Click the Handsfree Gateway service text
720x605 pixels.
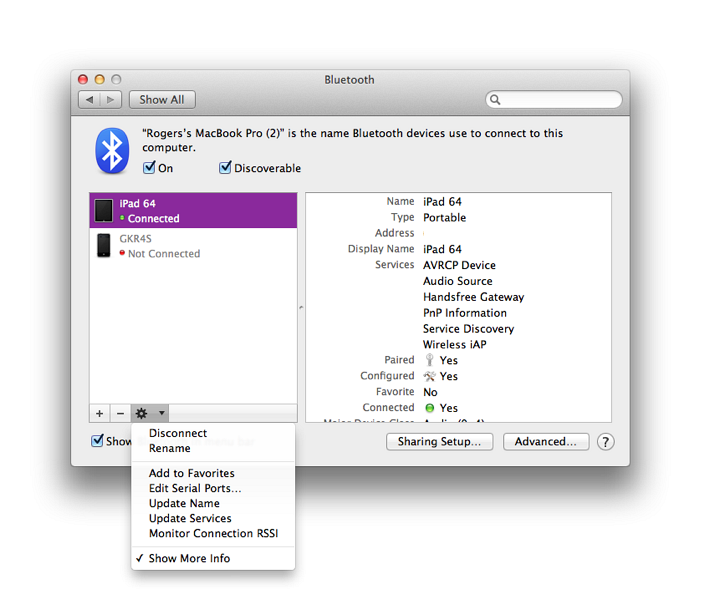[x=473, y=297]
